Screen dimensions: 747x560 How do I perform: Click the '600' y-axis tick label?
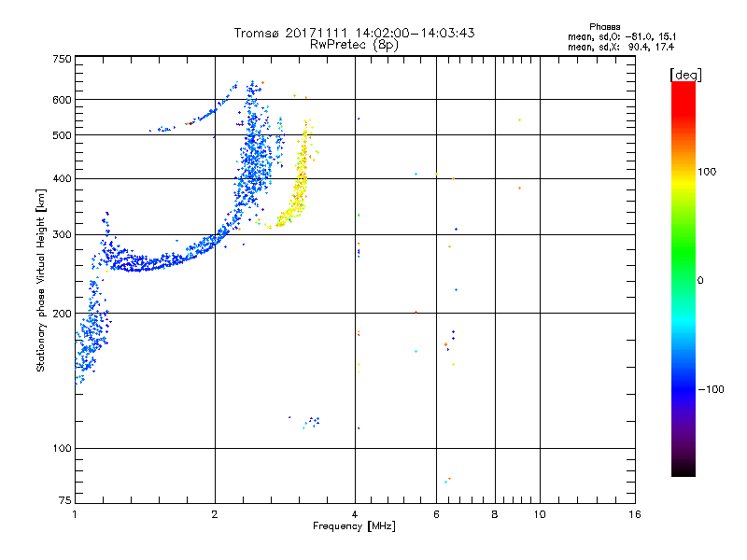point(62,100)
